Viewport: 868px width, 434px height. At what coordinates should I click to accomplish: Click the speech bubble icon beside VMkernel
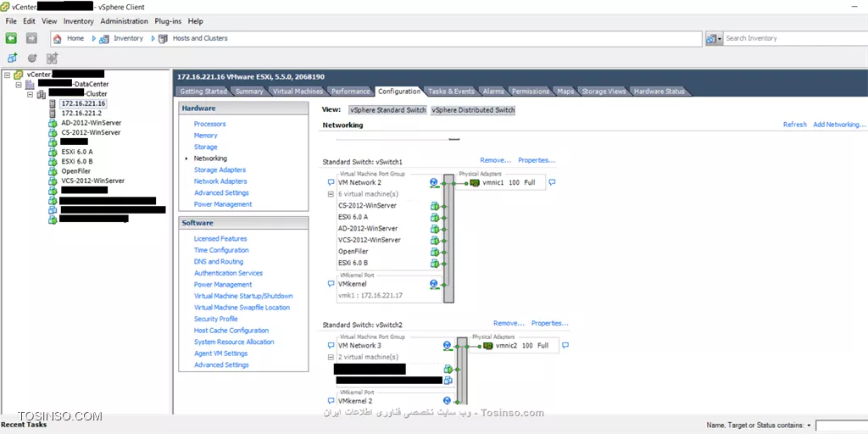click(x=331, y=284)
